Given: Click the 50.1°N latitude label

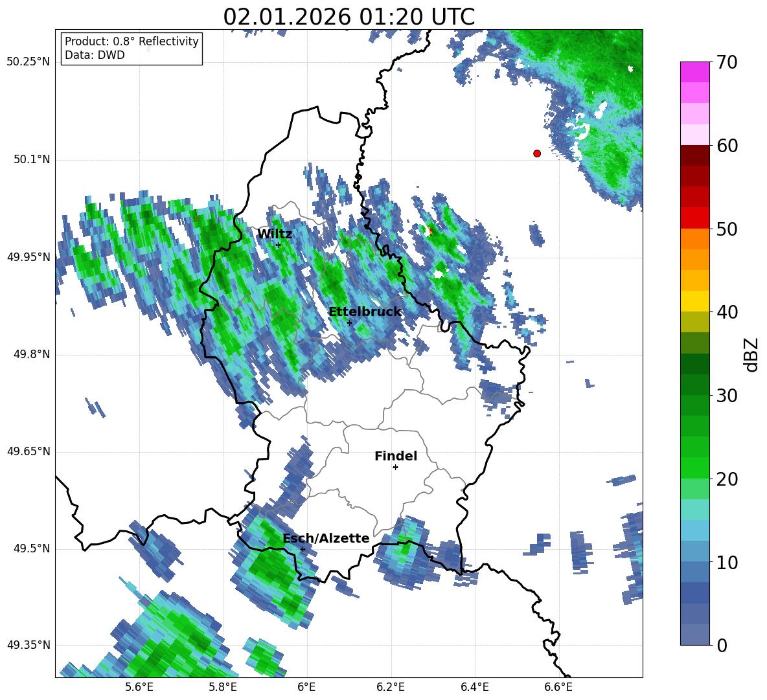Looking at the screenshot, I should coord(31,159).
